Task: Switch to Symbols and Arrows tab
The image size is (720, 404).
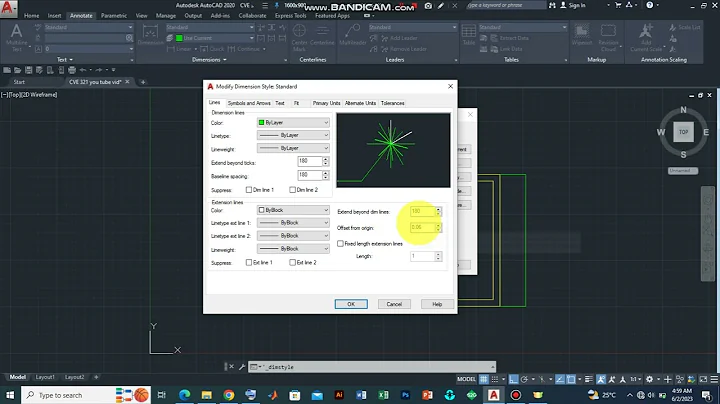Action: click(x=249, y=103)
